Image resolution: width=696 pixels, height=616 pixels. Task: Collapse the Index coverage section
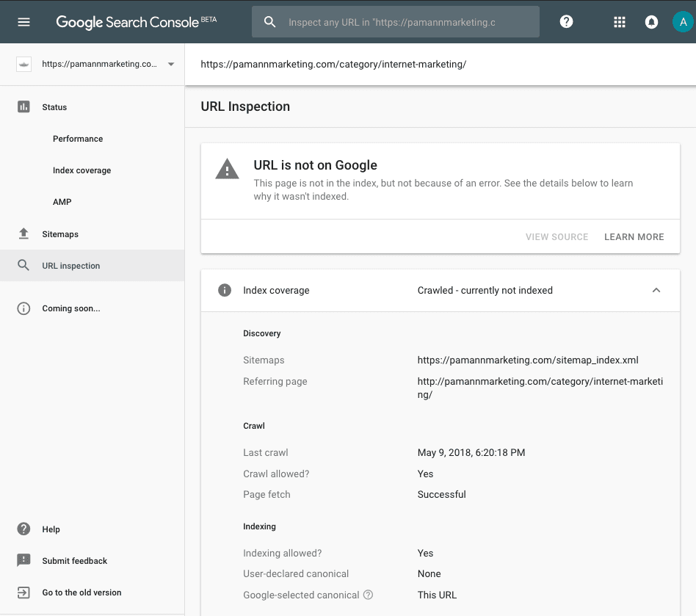tap(656, 290)
